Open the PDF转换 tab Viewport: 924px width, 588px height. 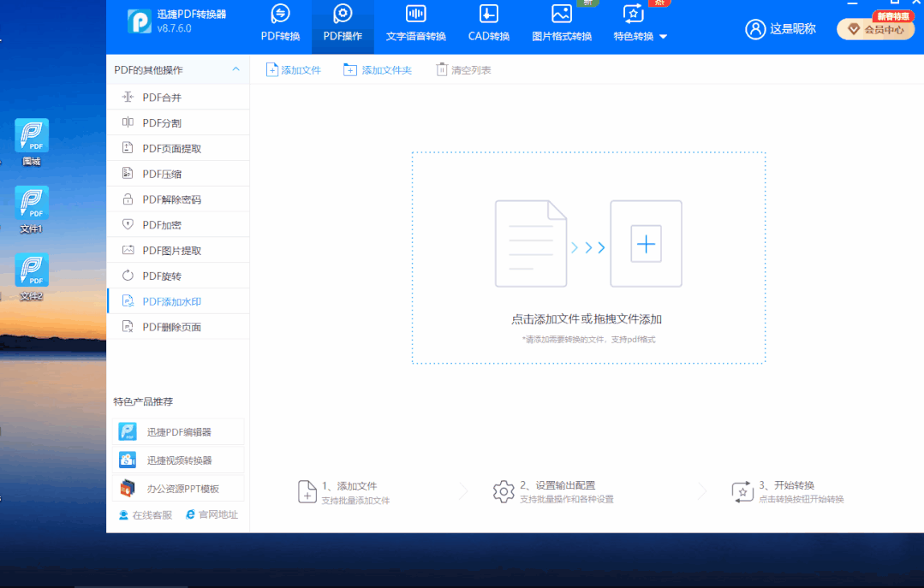click(x=281, y=24)
